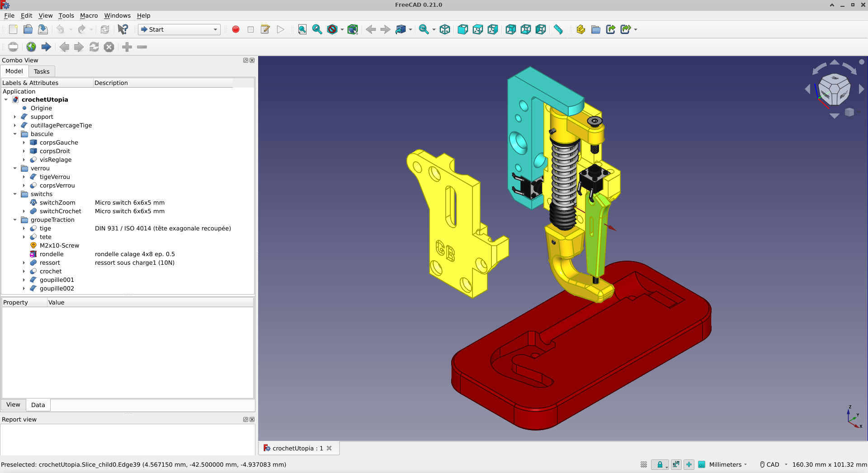The width and height of the screenshot is (868, 473).
Task: Toggle the snap lock in status bar
Action: [x=660, y=464]
